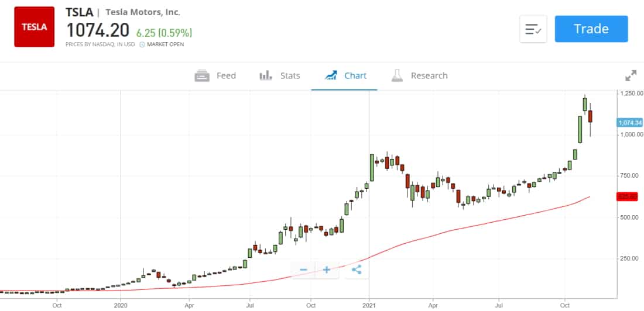Open the watchlist options icon button
644x311 pixels.
click(x=533, y=29)
